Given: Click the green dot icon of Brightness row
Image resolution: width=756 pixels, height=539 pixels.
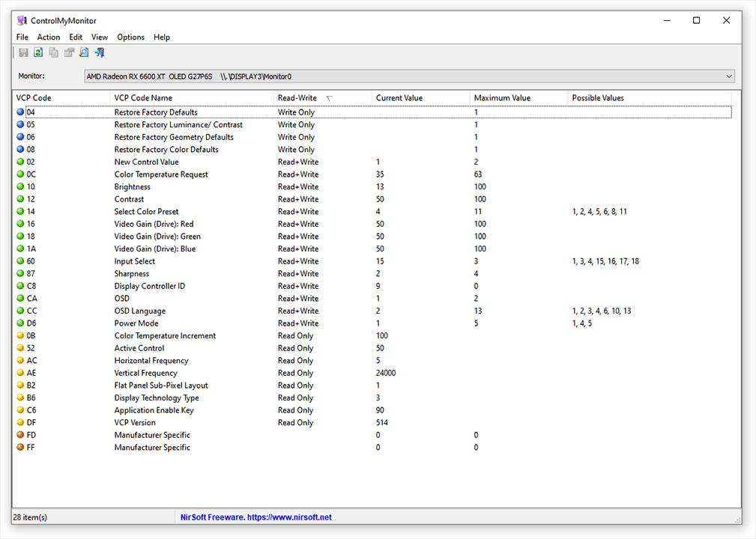Looking at the screenshot, I should (x=20, y=186).
